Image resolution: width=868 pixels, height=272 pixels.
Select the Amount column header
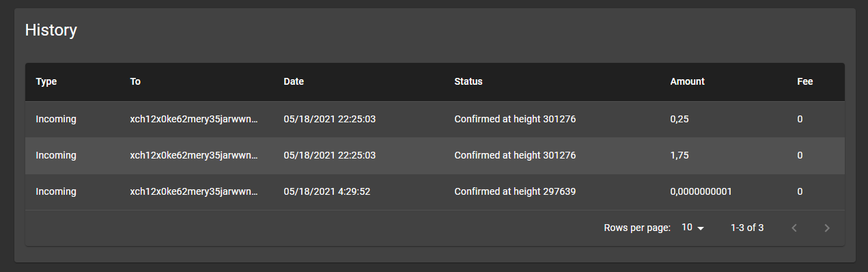[x=687, y=81]
